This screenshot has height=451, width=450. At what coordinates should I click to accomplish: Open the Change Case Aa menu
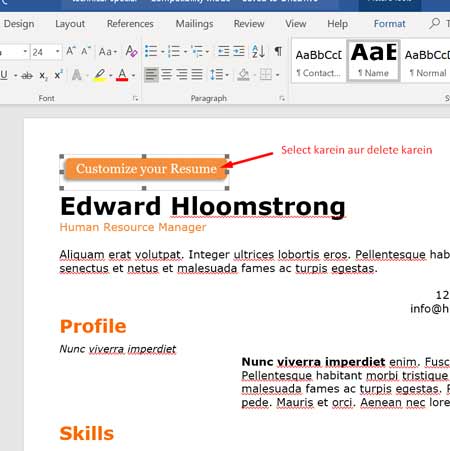(107, 52)
